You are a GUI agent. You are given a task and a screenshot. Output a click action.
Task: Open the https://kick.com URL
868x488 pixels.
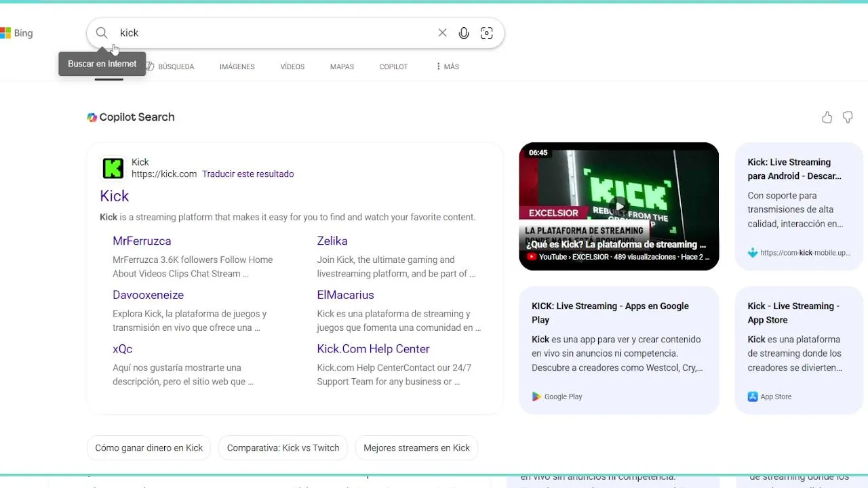coord(164,174)
